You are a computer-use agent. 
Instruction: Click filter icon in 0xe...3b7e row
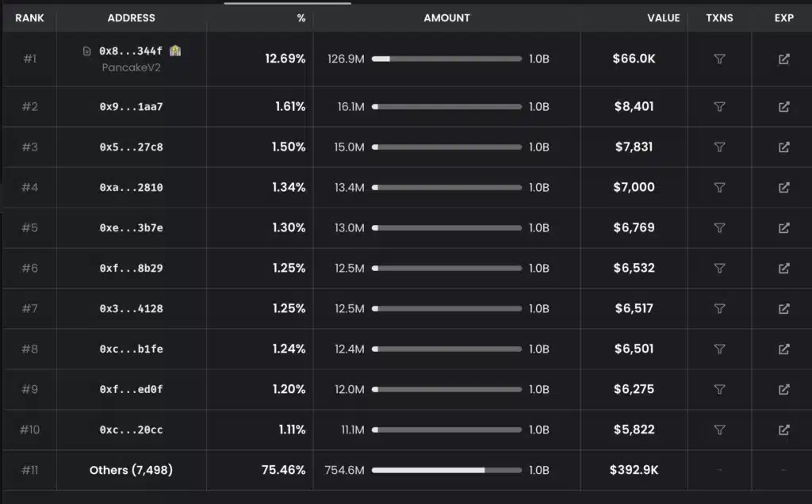pos(719,228)
